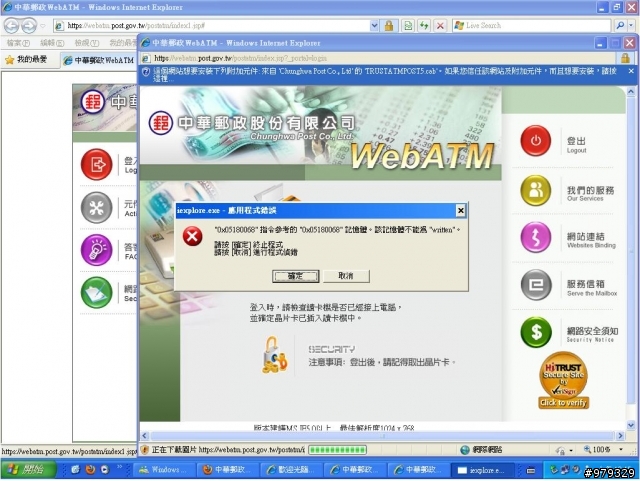Viewport: 640px width, 481px height.
Task: Click the red Logout power icon
Action: [x=536, y=141]
